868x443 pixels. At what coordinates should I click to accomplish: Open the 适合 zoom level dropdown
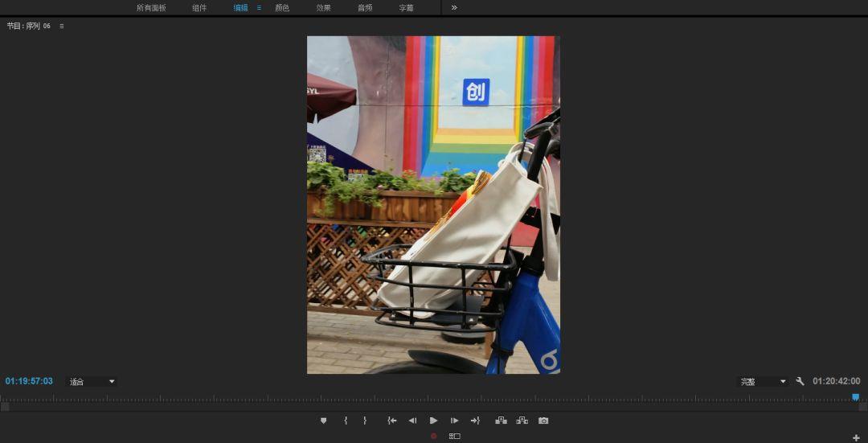coord(92,382)
